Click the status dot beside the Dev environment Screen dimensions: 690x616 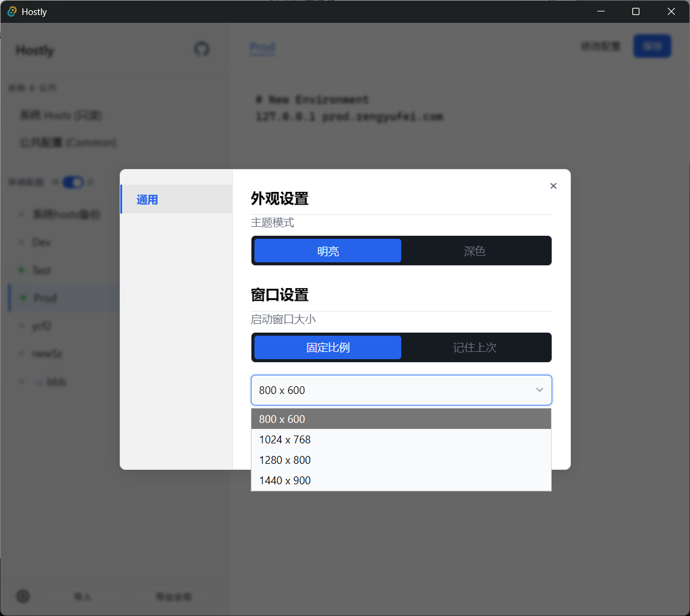pyautogui.click(x=21, y=242)
